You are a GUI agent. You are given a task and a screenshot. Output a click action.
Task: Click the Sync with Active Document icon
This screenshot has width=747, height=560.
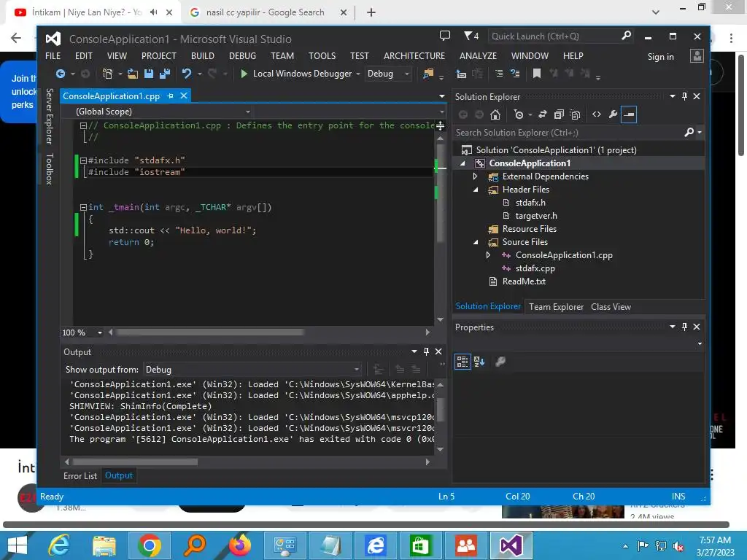tap(543, 114)
